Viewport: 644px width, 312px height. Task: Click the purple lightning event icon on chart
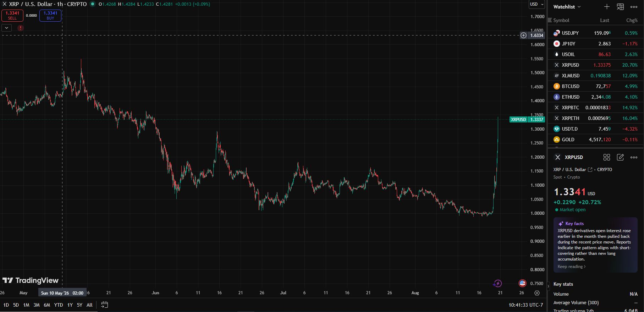coord(497,283)
